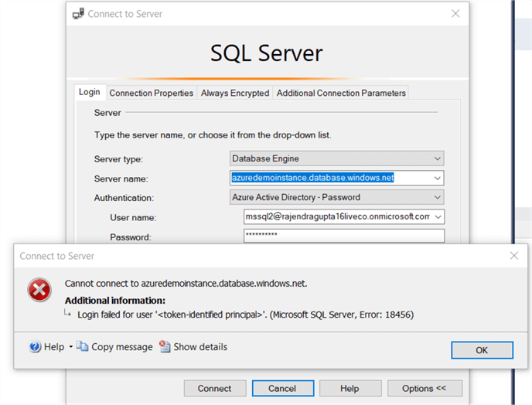The image size is (532, 405).
Task: Select the Additional Connection Parameters tab
Action: tap(341, 93)
